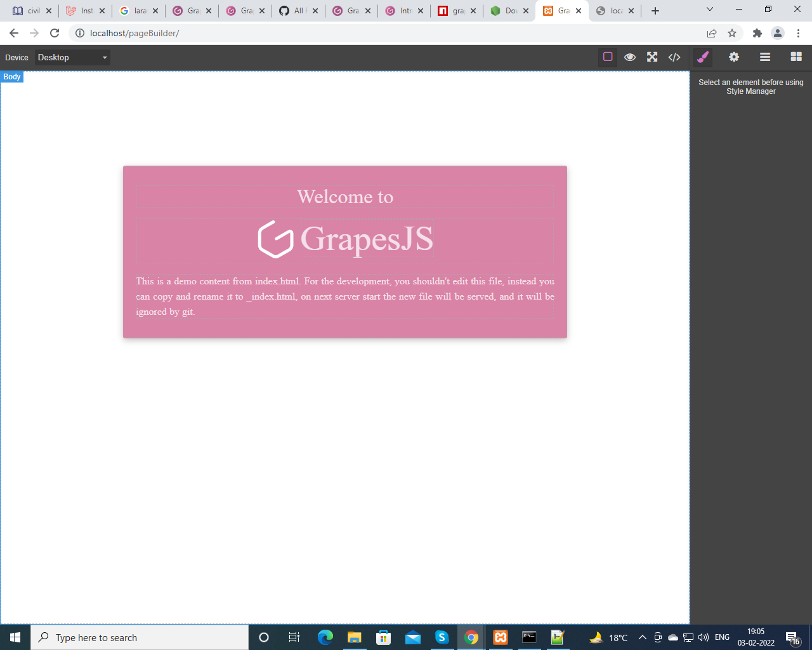This screenshot has width=812, height=650.
Task: Open Cortana circle icon on taskbar
Action: point(264,637)
